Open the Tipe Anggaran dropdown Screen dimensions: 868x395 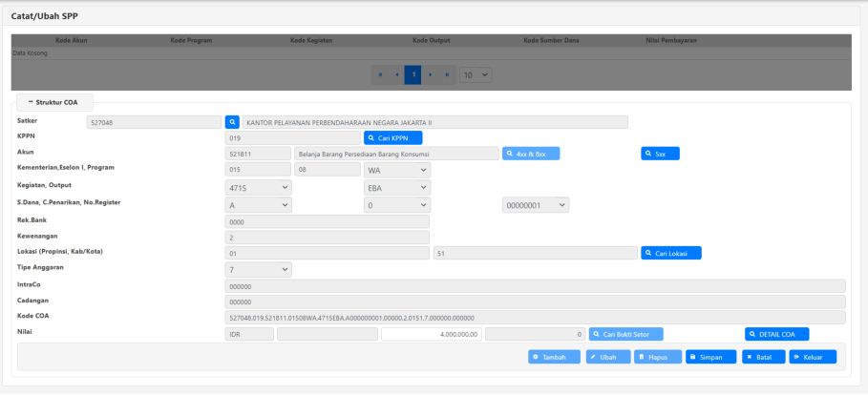(x=259, y=269)
